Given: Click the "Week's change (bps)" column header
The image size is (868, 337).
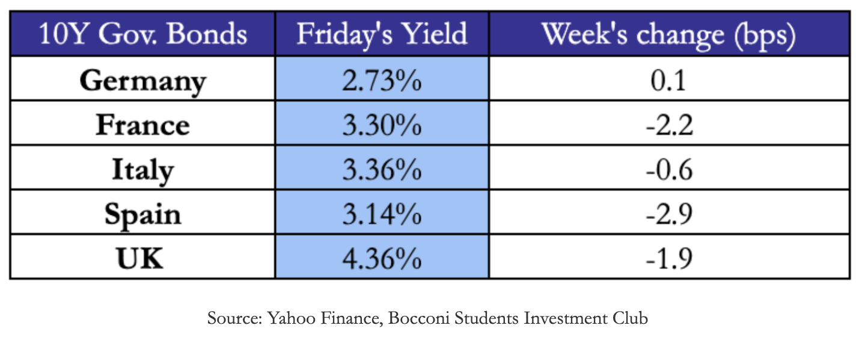Looking at the screenshot, I should coord(669,34).
